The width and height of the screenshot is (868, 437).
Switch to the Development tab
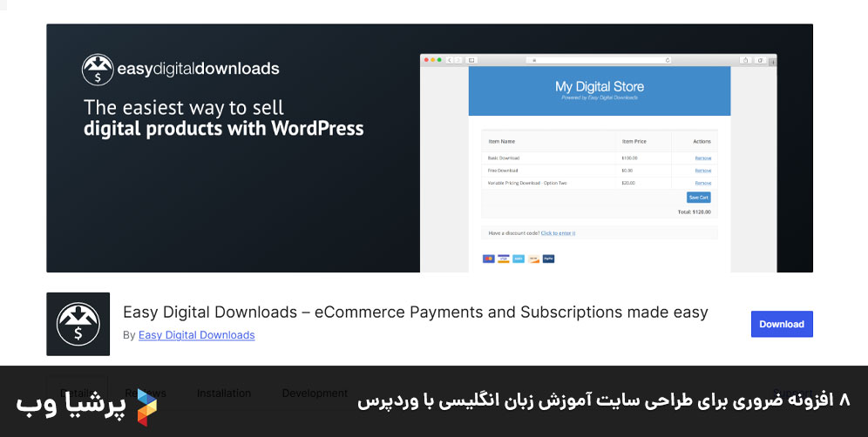[x=315, y=393]
